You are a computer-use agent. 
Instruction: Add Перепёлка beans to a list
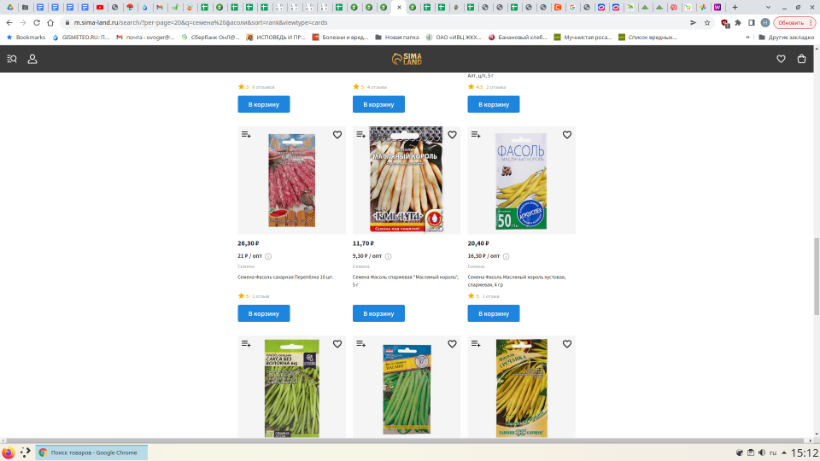point(246,135)
